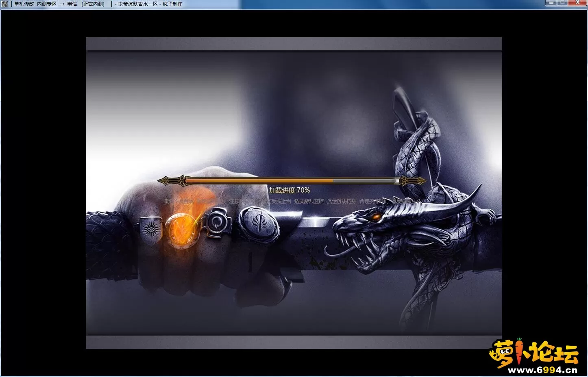Maximize the game window
588x377 pixels.
point(562,3)
